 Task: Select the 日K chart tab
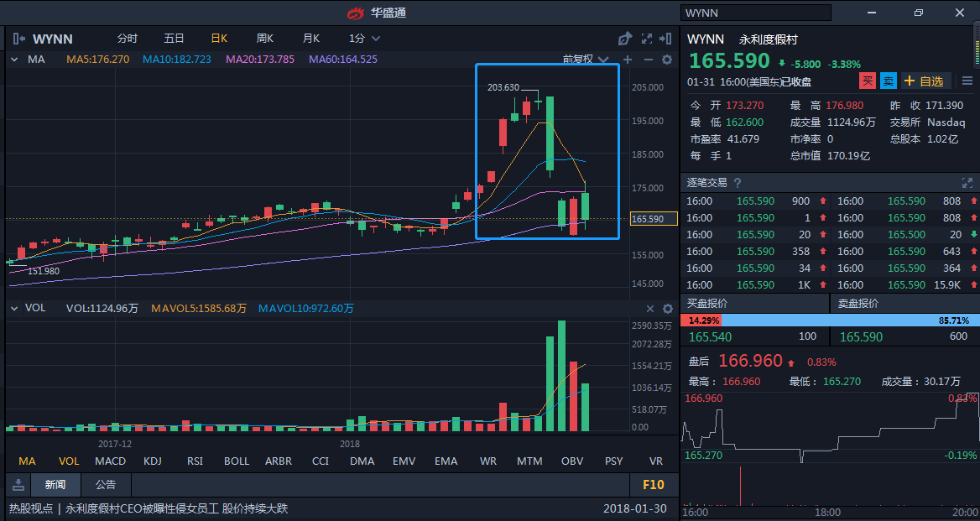(x=219, y=39)
